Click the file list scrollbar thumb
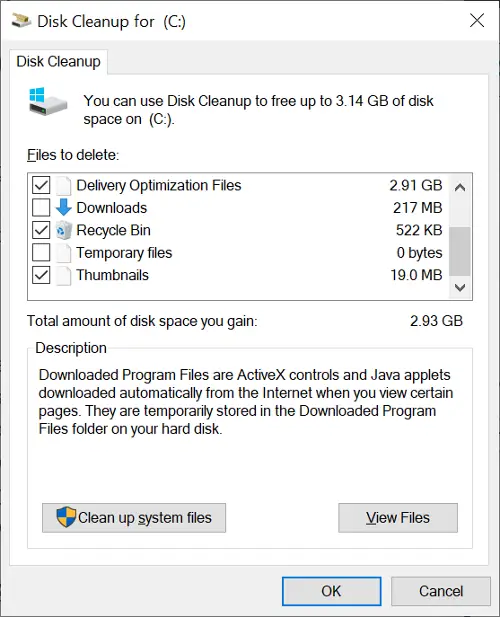This screenshot has height=617, width=500. pyautogui.click(x=460, y=251)
